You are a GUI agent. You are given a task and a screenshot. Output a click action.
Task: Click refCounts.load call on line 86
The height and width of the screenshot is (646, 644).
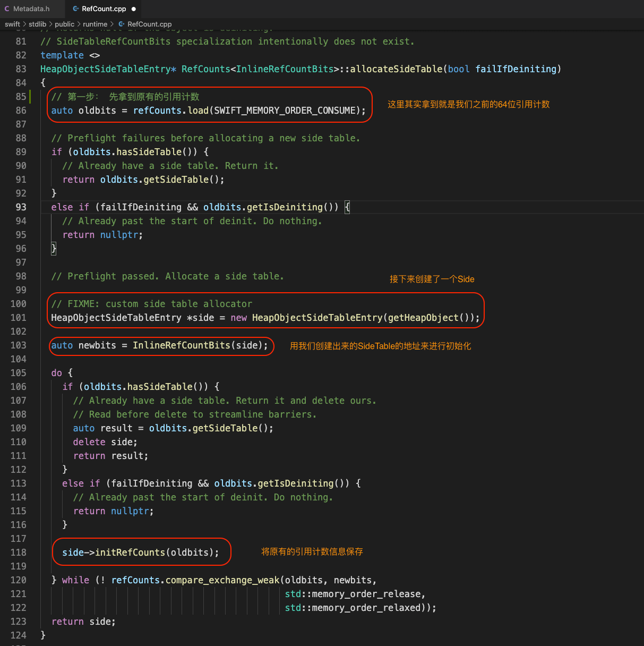[x=171, y=110]
